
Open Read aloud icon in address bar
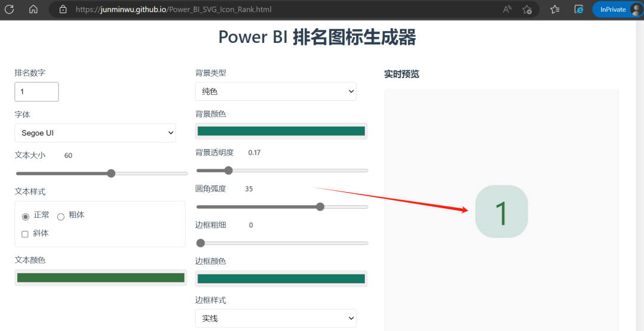(x=507, y=9)
